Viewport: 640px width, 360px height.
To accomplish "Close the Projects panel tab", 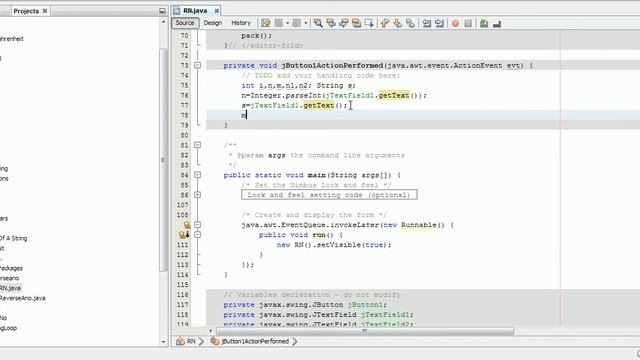I will (x=45, y=11).
